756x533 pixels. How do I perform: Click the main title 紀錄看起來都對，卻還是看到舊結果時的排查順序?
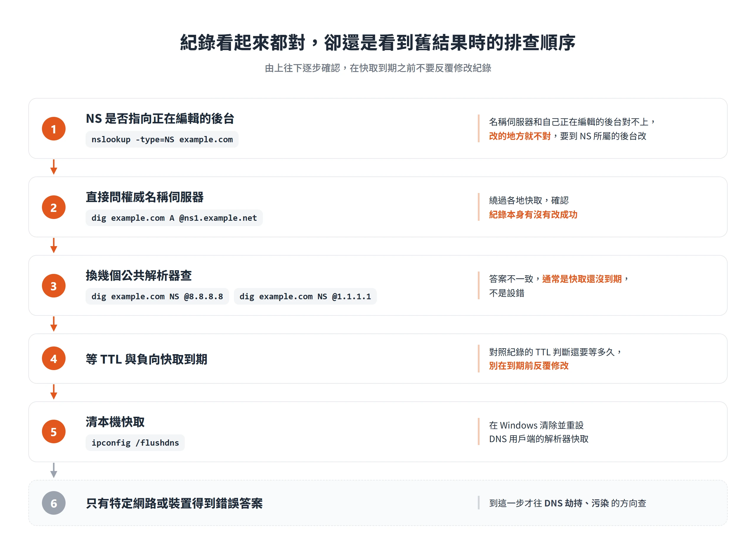378,43
